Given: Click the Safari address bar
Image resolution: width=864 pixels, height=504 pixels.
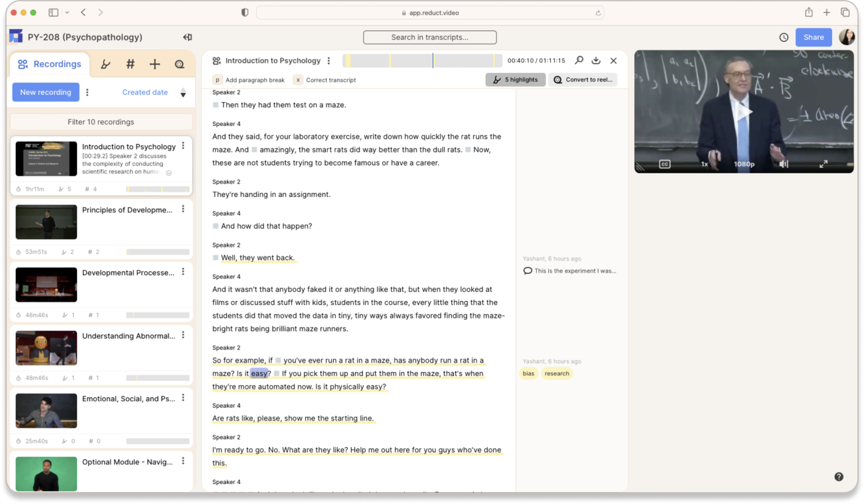Looking at the screenshot, I should pyautogui.click(x=430, y=13).
